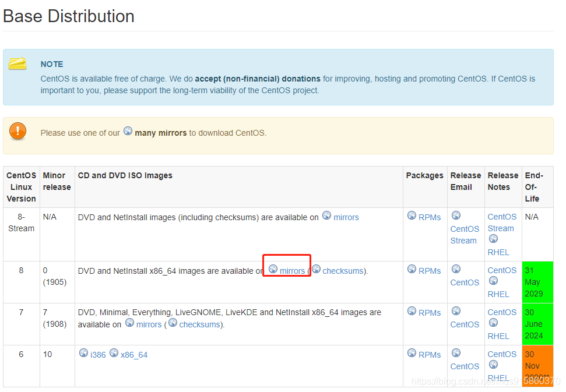Image resolution: width=566 pixels, height=392 pixels.
Task: Open RPMs link in CentOS 8 row
Action: click(430, 271)
